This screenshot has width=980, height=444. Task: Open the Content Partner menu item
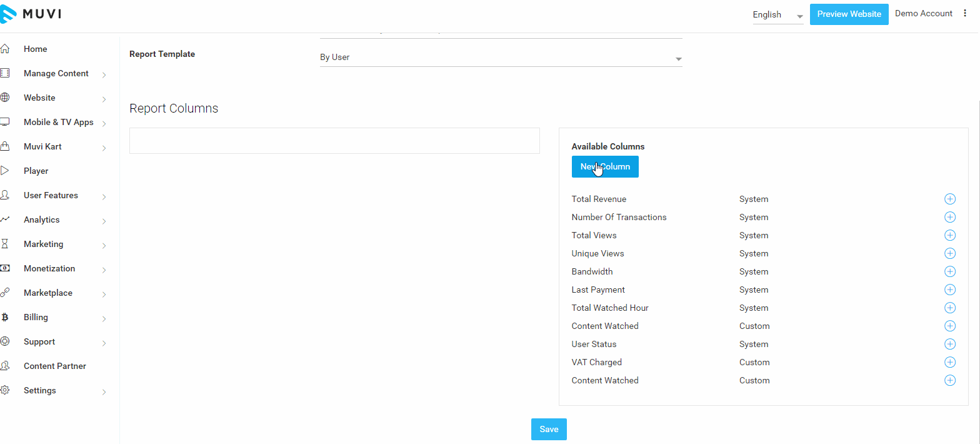(x=55, y=366)
